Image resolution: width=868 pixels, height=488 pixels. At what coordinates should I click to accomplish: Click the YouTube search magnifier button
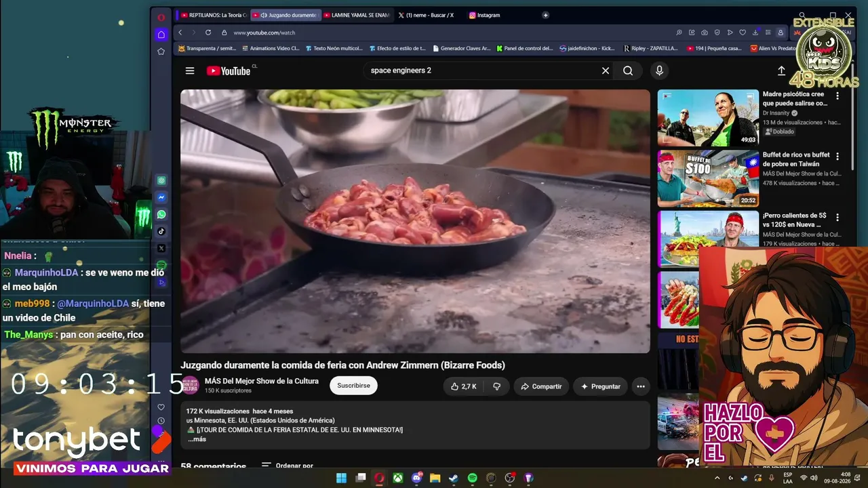pos(628,70)
